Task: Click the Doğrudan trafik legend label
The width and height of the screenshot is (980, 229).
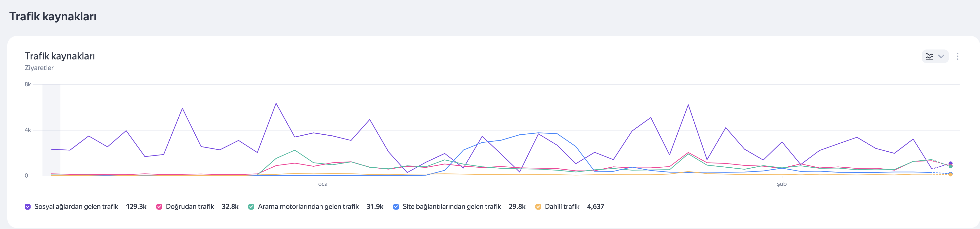Action: (x=190, y=206)
